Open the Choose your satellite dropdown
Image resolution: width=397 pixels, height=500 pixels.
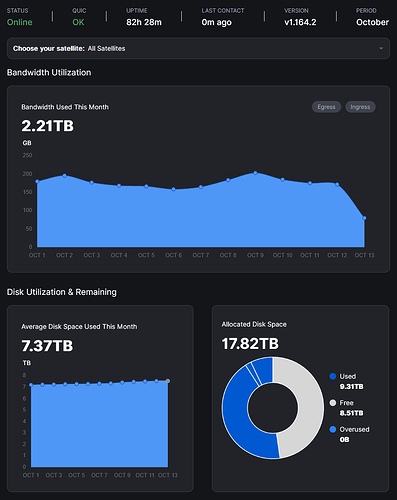coord(198,48)
